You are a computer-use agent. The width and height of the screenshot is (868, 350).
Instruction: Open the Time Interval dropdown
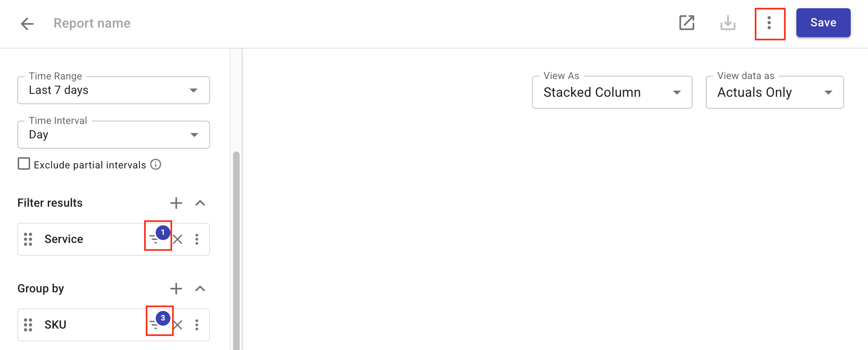coord(114,135)
